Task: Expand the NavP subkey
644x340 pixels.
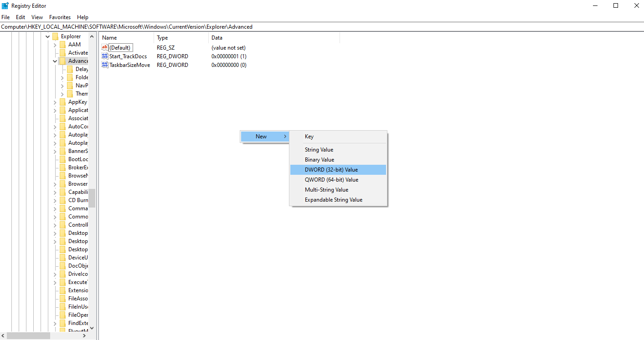Action: [62, 86]
